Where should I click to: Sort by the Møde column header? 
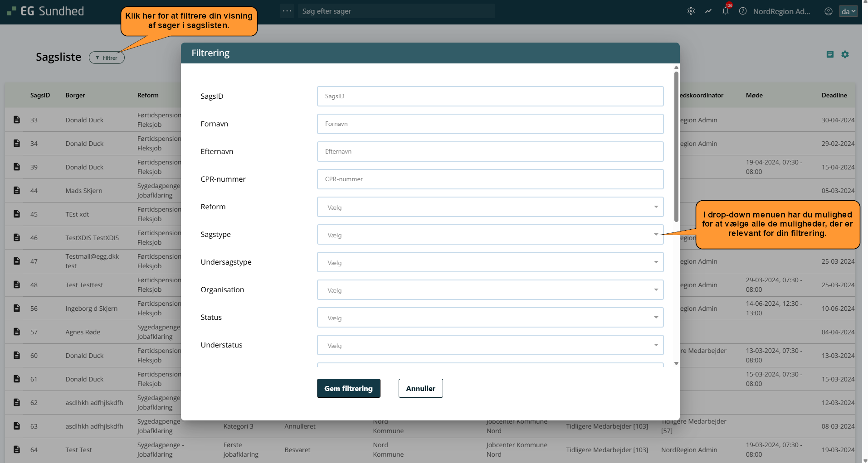754,95
